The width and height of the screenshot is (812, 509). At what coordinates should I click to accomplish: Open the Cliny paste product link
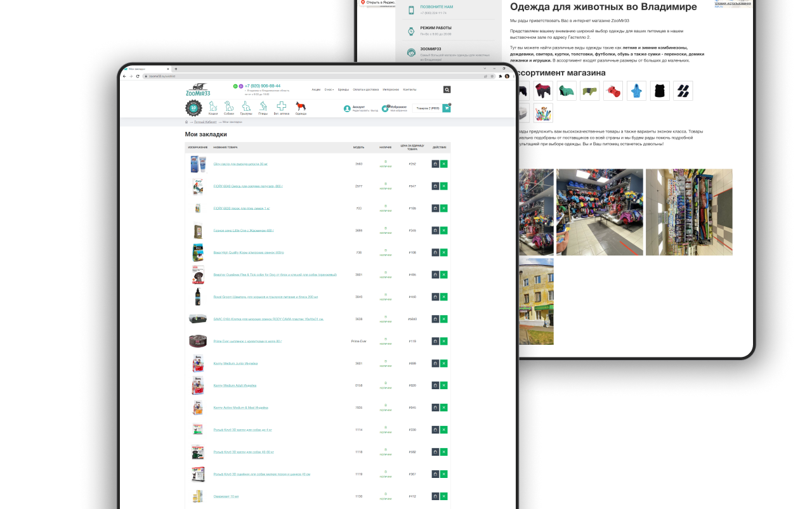tap(240, 164)
